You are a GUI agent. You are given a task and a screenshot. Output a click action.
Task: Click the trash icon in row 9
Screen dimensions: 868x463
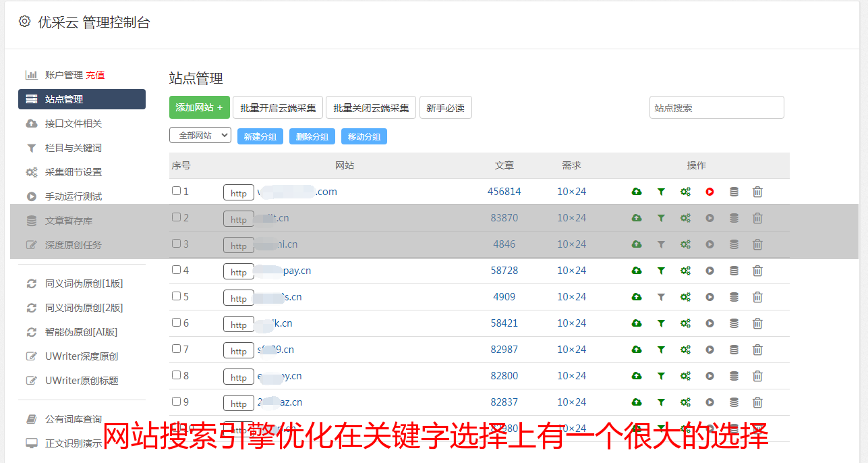(757, 402)
